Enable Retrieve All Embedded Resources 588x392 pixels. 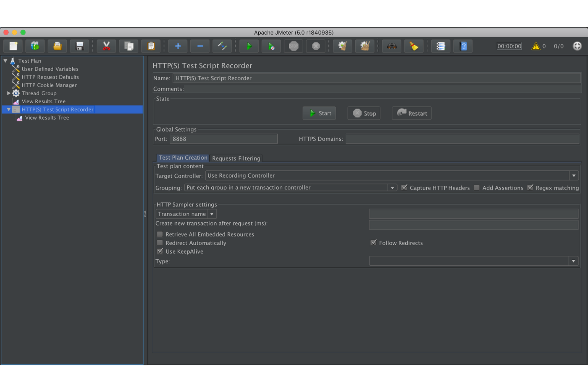coord(160,234)
